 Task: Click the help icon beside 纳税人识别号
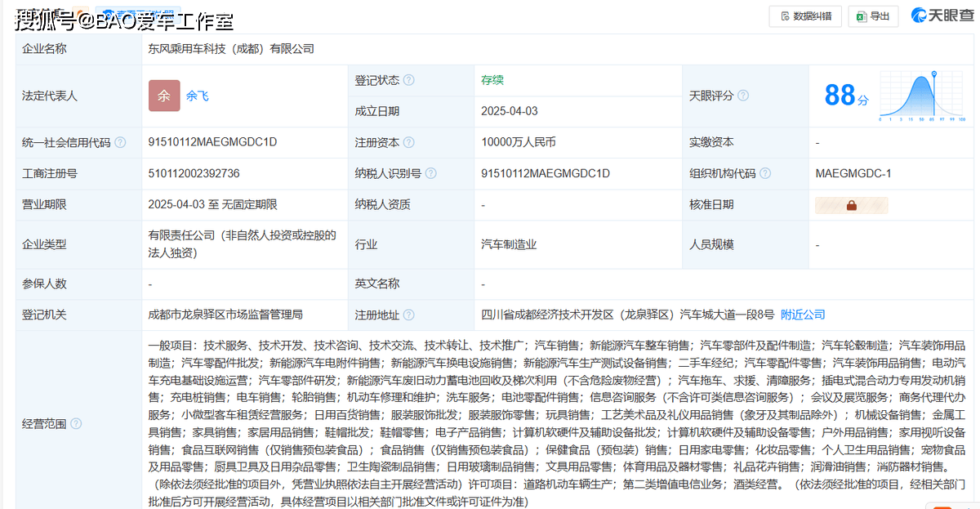[x=431, y=173]
